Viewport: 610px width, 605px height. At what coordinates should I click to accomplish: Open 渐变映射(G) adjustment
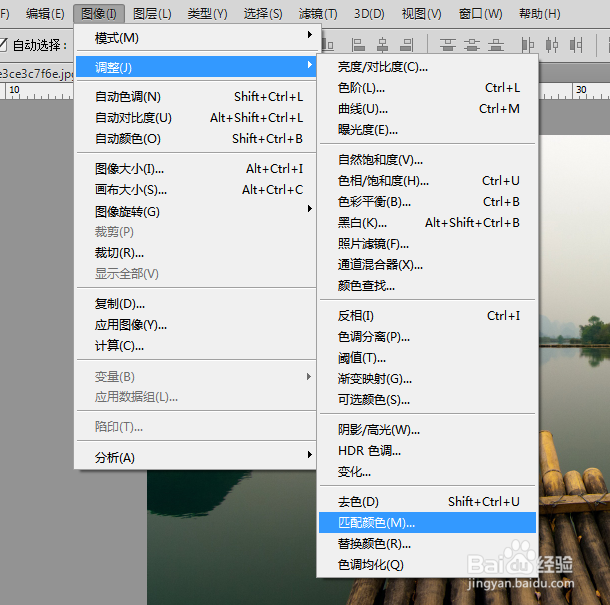(427, 379)
